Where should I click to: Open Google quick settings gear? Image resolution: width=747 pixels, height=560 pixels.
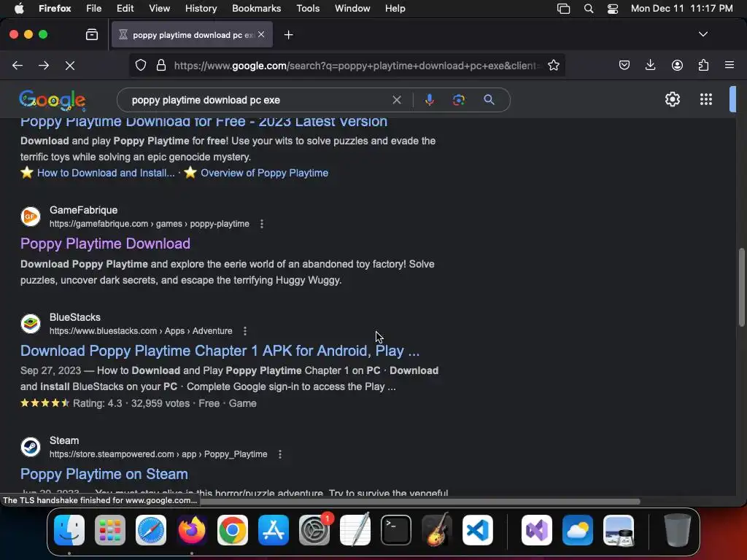pos(672,99)
